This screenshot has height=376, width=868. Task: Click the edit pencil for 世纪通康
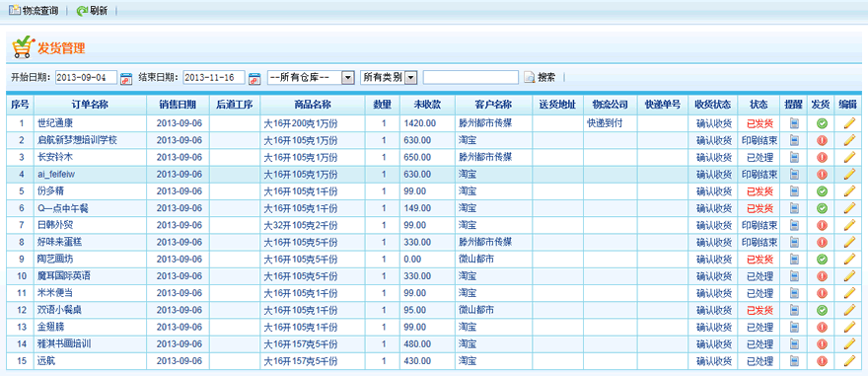point(849,123)
